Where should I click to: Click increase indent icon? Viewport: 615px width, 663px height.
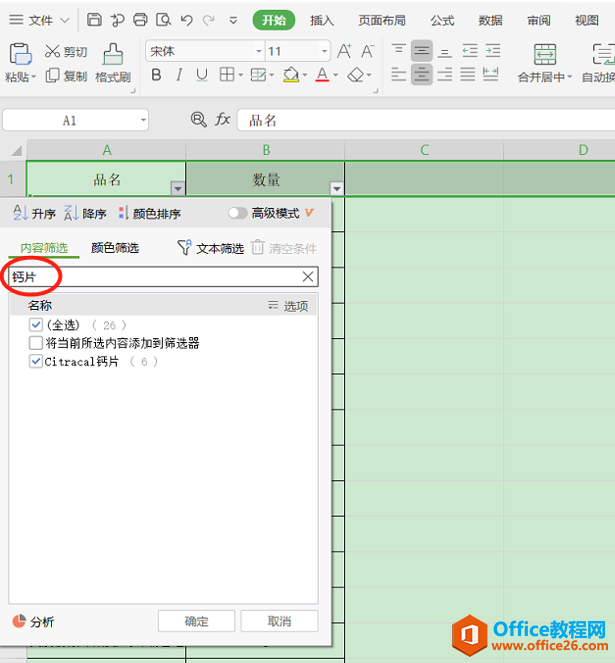493,51
